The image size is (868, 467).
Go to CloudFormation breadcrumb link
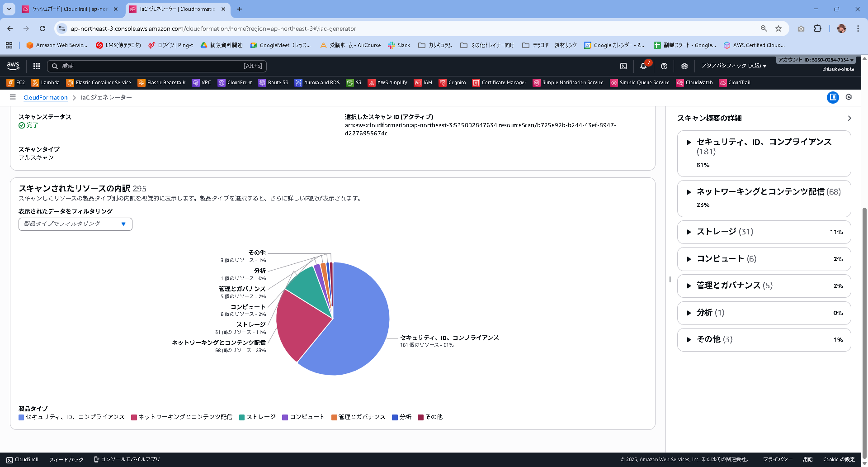pos(46,97)
